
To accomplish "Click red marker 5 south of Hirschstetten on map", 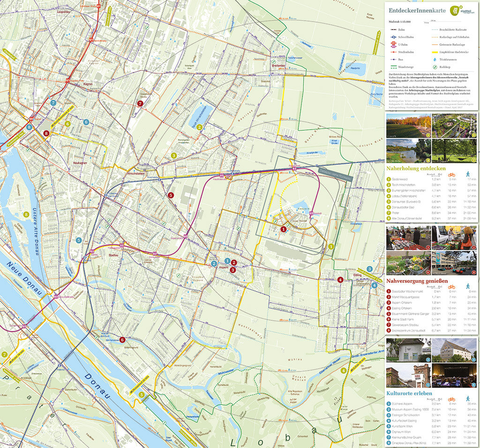I will (171, 195).
